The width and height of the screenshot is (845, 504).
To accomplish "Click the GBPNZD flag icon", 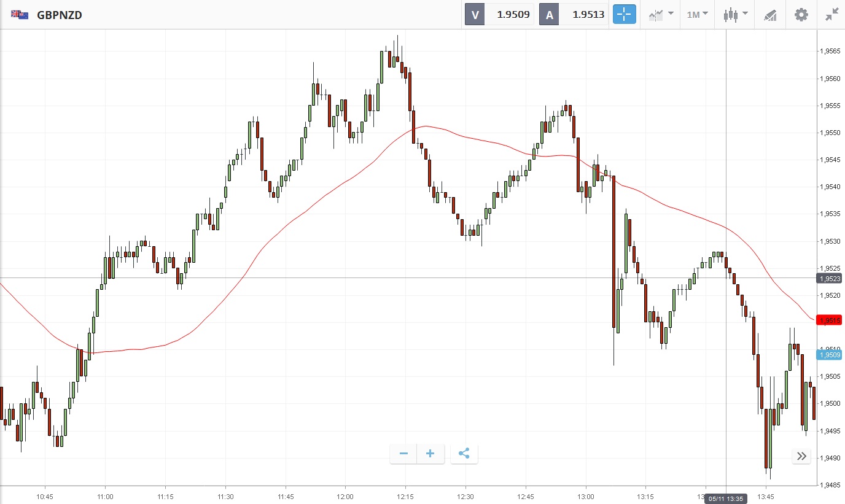I will coord(19,15).
